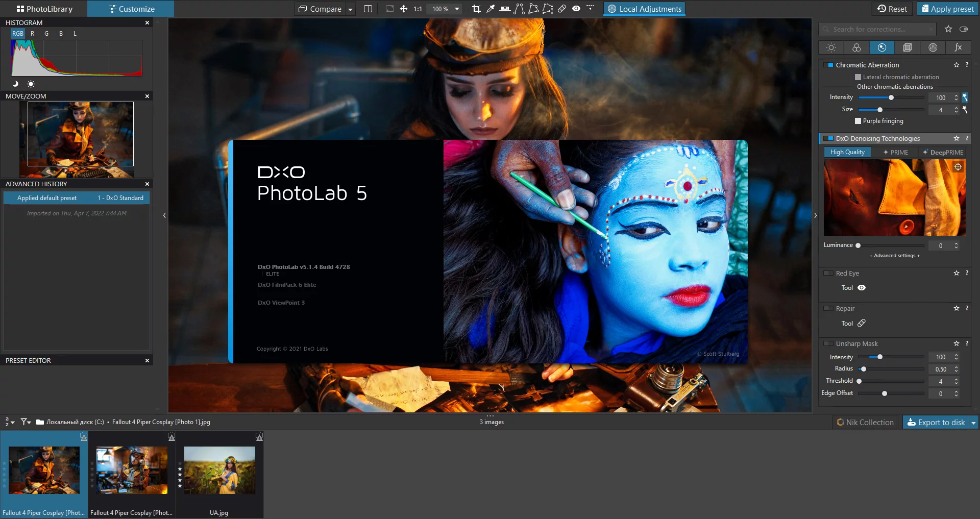
Task: Enable the Repair correction switch
Action: coord(828,308)
